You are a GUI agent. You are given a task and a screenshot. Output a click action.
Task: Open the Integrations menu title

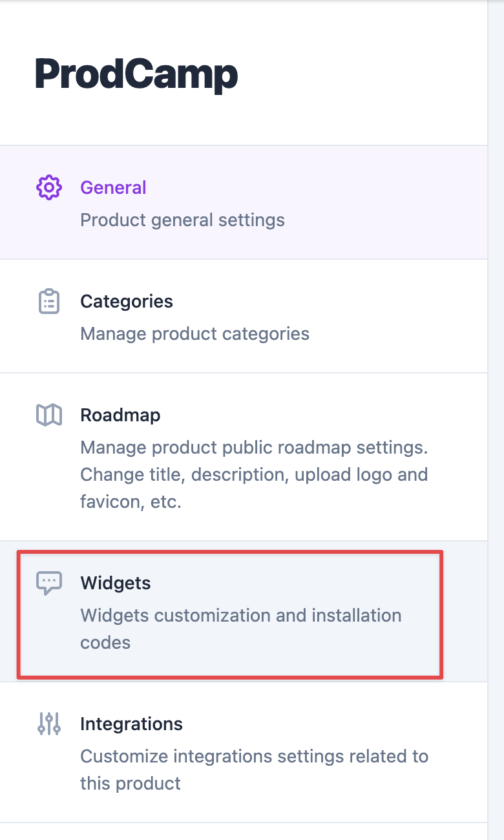[131, 724]
